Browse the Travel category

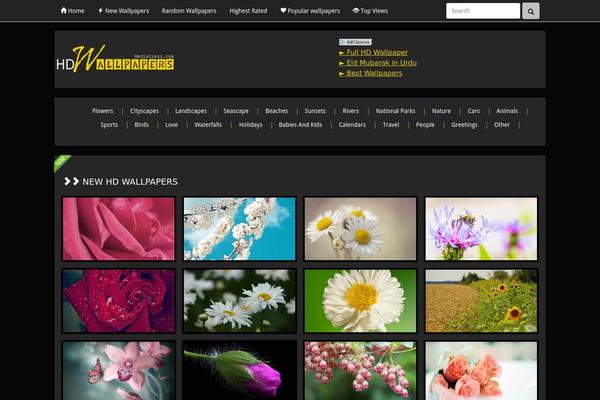pyautogui.click(x=391, y=125)
